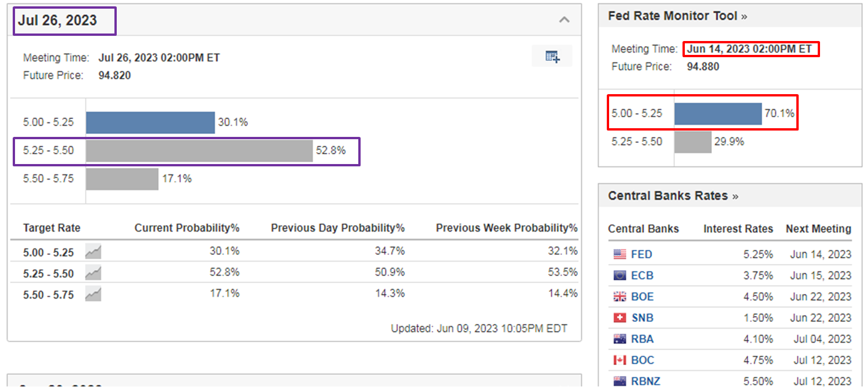Click the US flag icon next to FED
The width and height of the screenshot is (868, 387).
[620, 254]
